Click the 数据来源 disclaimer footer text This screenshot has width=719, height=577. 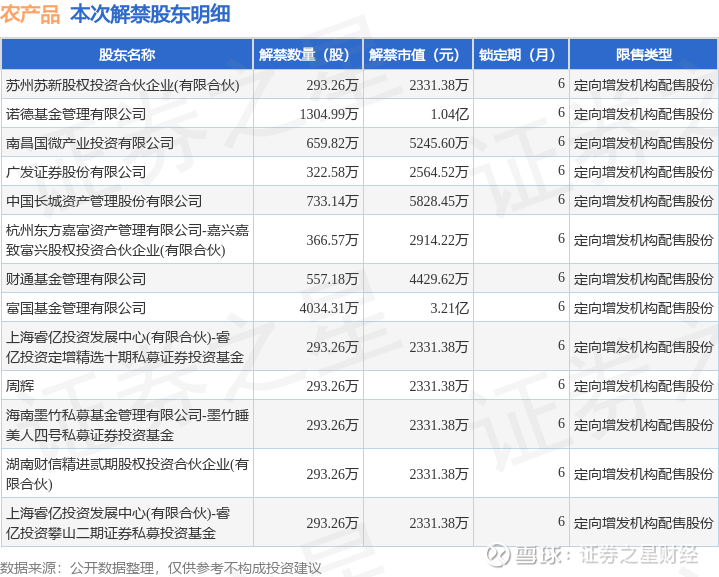pos(160,568)
